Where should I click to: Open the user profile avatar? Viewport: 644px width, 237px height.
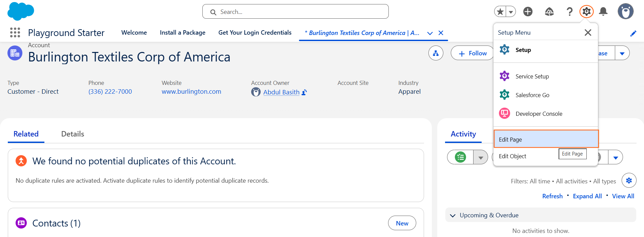pos(626,12)
